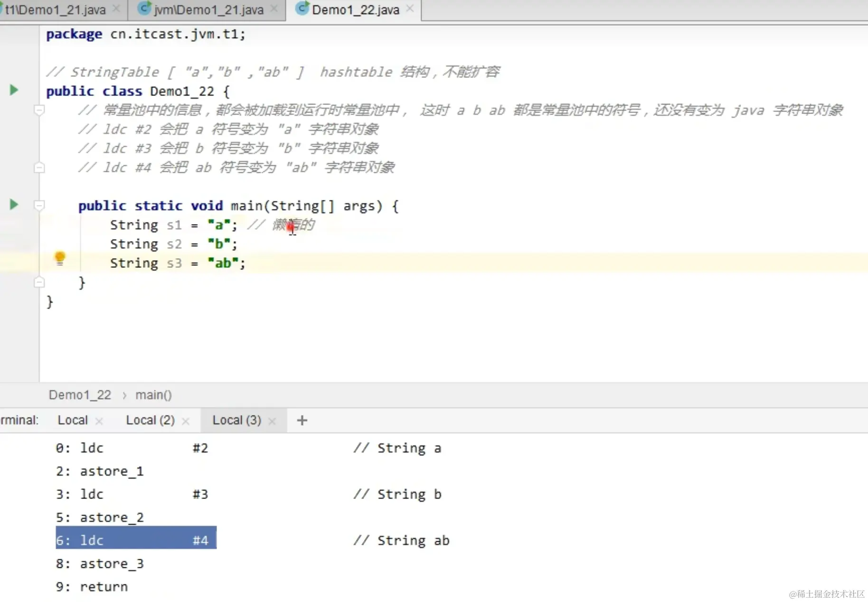The height and width of the screenshot is (602, 868).
Task: Collapse the comment block end fold marker
Action: tap(39, 168)
